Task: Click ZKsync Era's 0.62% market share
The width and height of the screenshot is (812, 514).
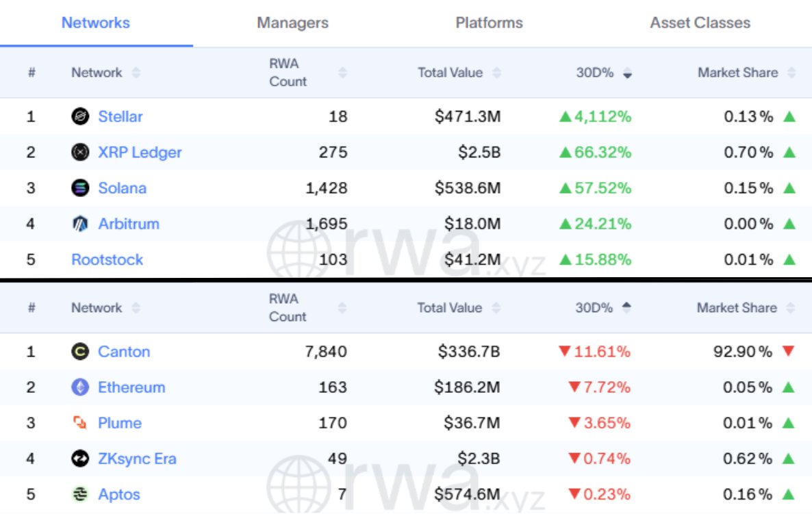Action: pyautogui.click(x=748, y=459)
